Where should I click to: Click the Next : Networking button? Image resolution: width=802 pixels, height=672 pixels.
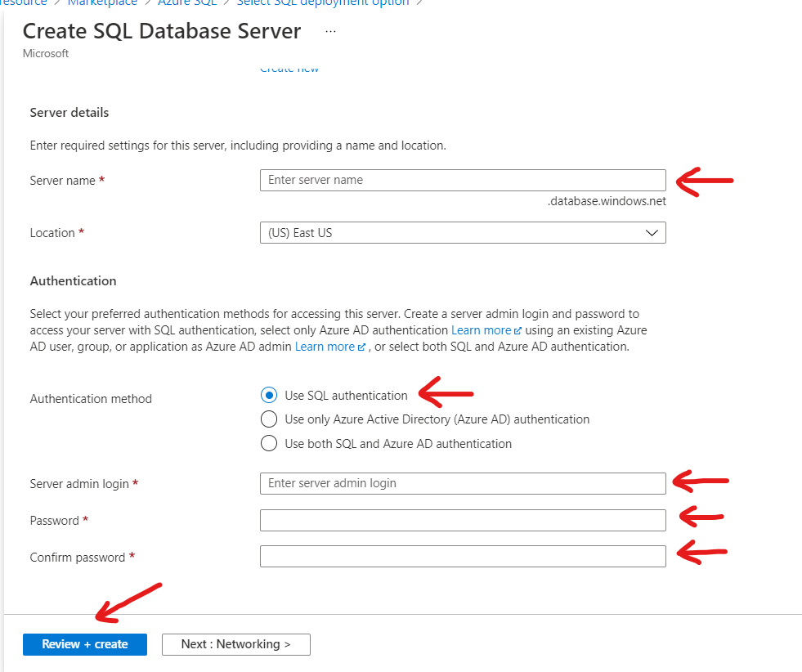(235, 644)
